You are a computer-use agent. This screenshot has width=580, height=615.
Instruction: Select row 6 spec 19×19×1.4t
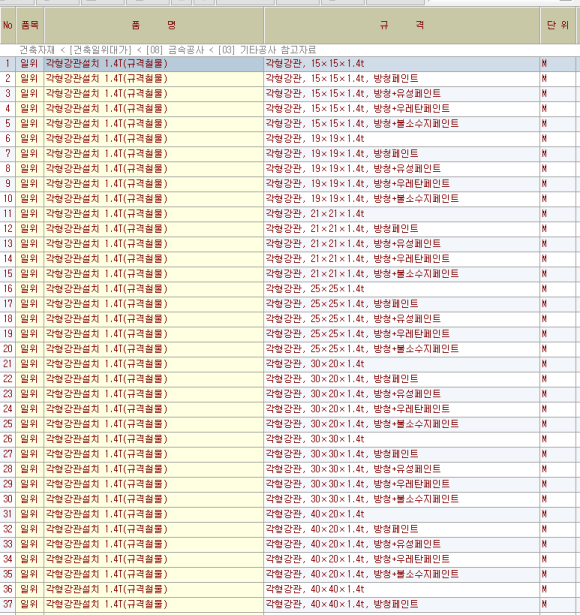[x=315, y=138]
